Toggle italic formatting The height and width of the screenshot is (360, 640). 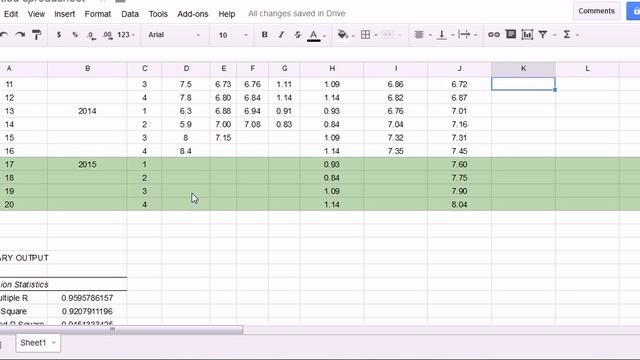281,35
